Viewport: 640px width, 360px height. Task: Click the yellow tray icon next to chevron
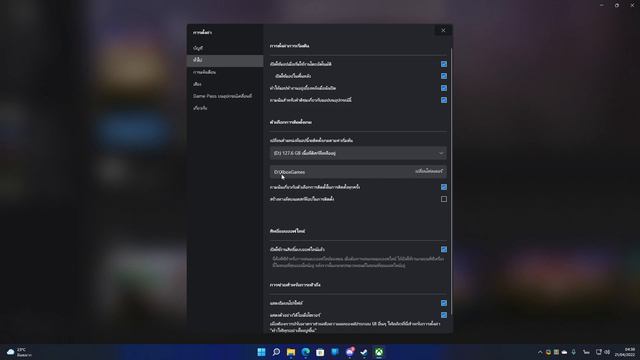[548, 352]
